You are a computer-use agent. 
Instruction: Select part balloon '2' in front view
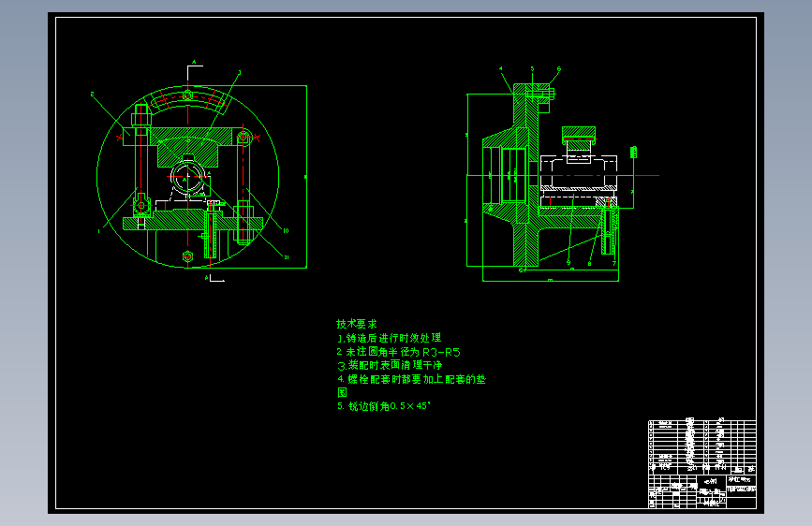(x=92, y=95)
